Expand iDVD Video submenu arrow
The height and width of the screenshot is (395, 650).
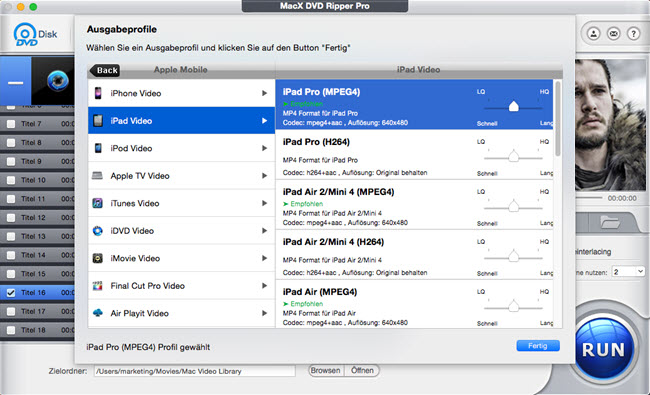[x=264, y=230]
